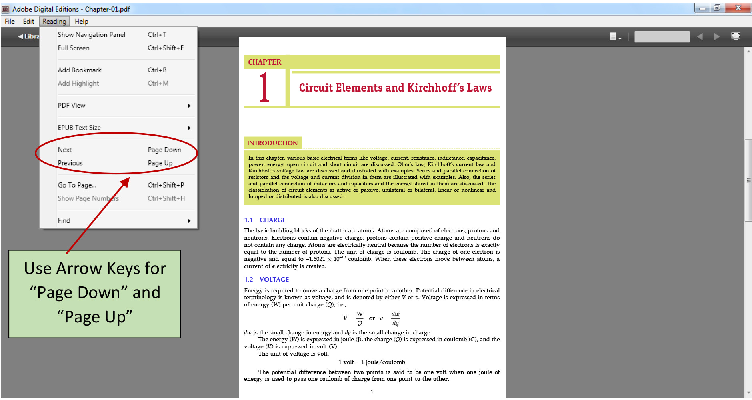
Task: Click the chapter title Circuit Elements and Kirchhoff's Laws
Action: pos(395,88)
